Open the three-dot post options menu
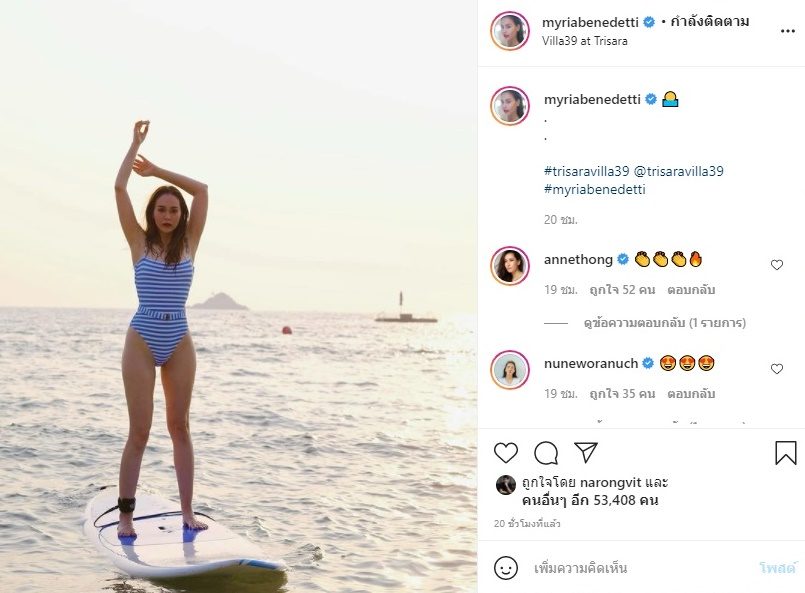 pos(787,31)
